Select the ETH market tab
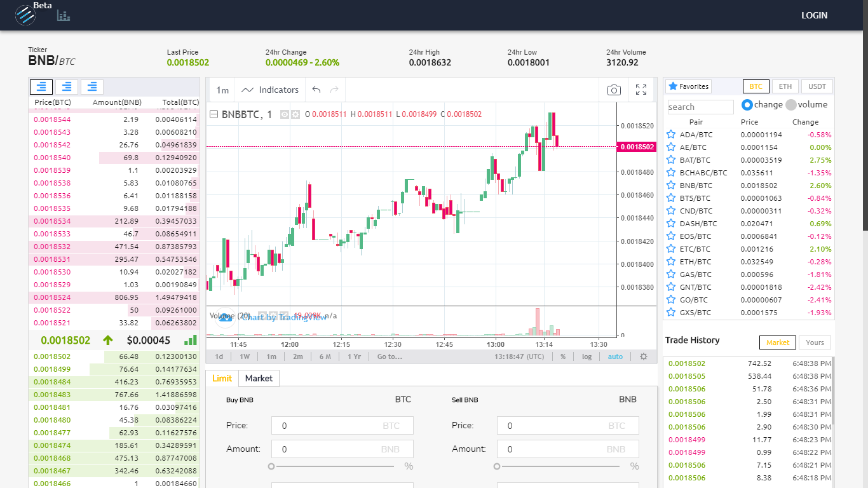The height and width of the screenshot is (488, 868). pos(785,86)
